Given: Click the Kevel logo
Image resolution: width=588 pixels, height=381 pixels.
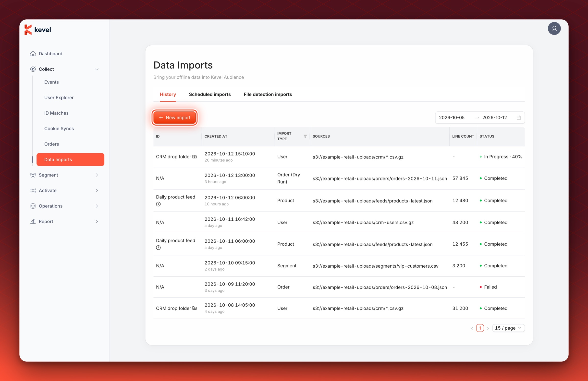Looking at the screenshot, I should [37, 30].
